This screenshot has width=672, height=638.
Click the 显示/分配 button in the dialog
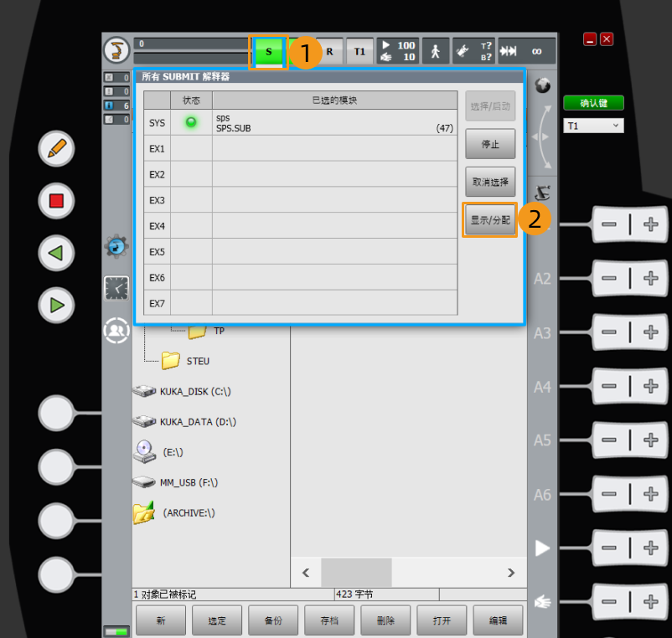pos(489,219)
